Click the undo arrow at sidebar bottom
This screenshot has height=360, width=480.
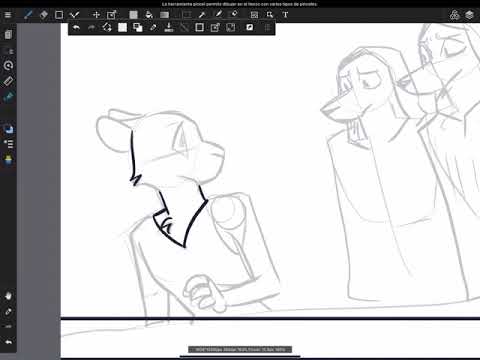pos(8,342)
